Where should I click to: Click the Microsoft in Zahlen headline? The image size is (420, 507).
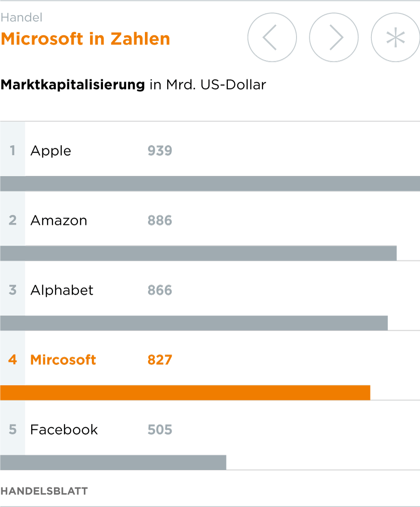point(86,39)
